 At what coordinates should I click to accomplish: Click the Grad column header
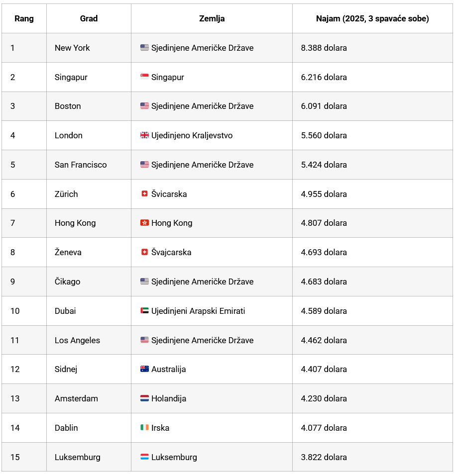point(89,18)
